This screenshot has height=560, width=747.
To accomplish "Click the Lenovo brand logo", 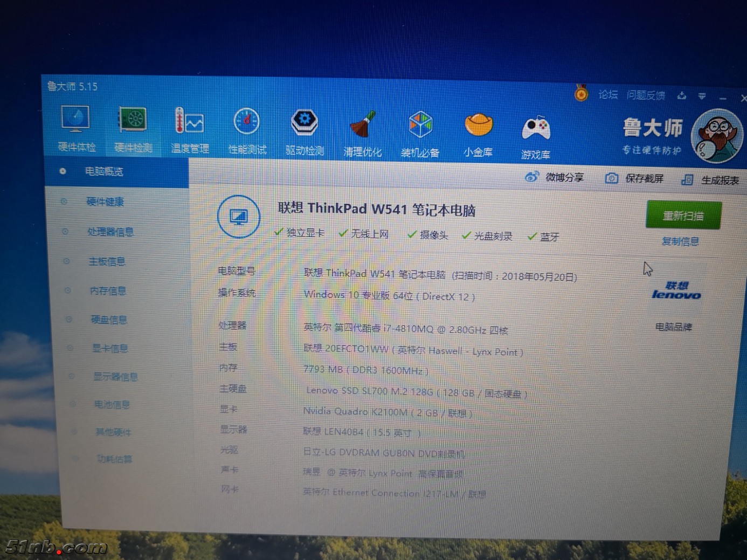I will [676, 291].
